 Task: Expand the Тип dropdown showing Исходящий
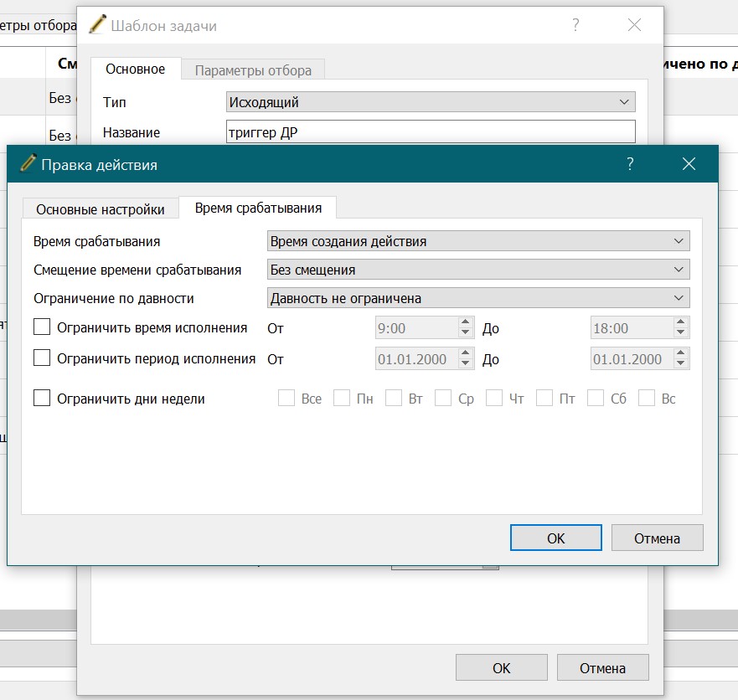click(431, 102)
